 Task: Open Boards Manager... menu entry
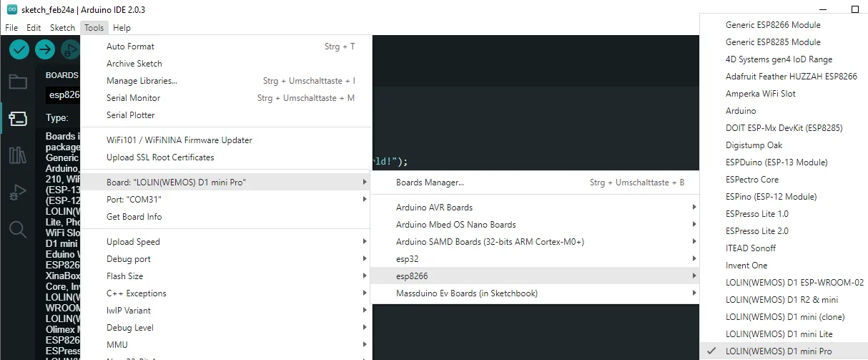(x=430, y=183)
